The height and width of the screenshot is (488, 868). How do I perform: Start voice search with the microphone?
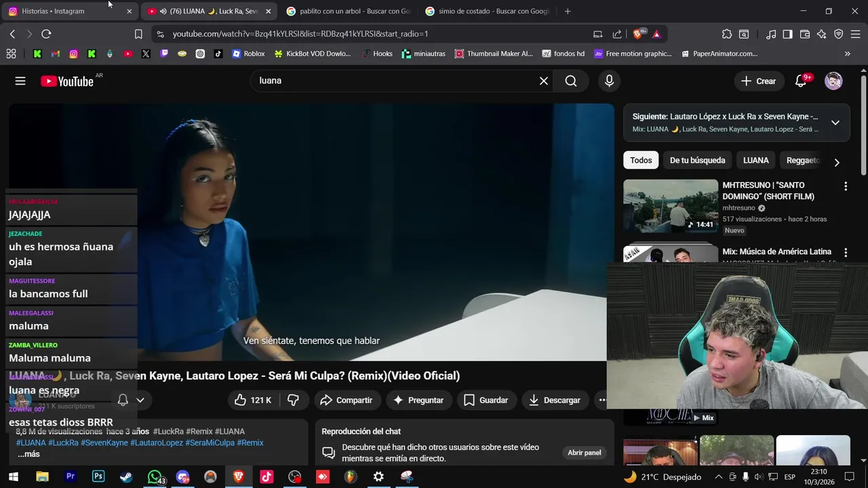click(x=609, y=81)
